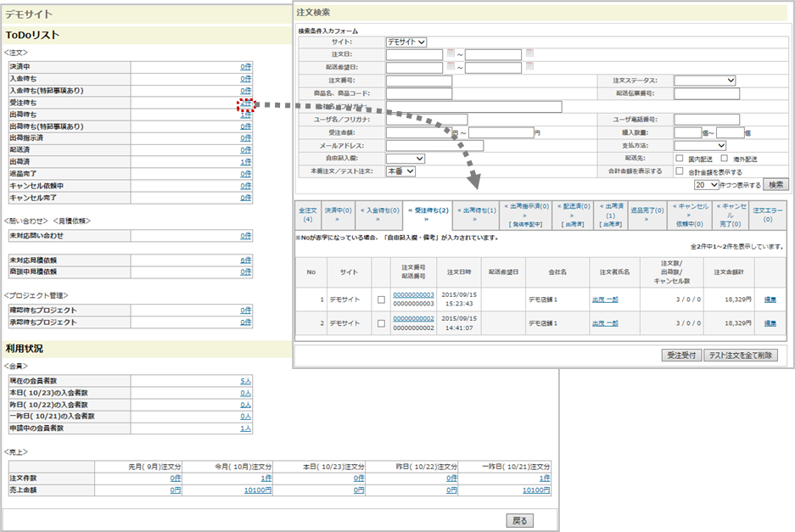Image resolution: width=795 pixels, height=532 pixels.
Task: Open order number 00000000003 link
Action: click(x=413, y=294)
